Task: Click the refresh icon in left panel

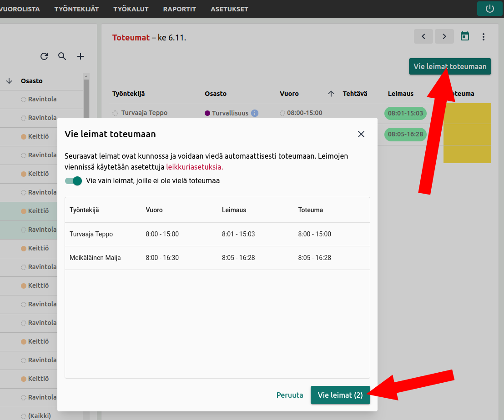Action: (44, 56)
